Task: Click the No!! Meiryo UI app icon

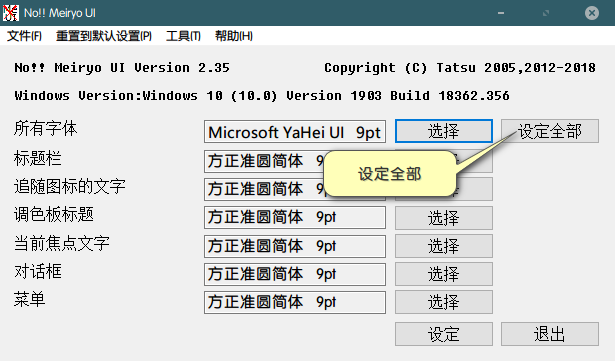Action: 11,13
